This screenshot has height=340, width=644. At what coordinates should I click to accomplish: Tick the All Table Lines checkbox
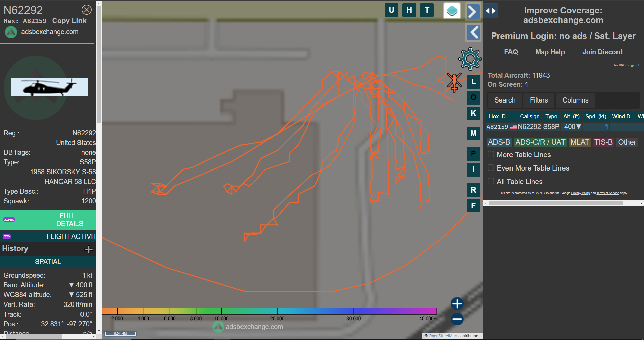click(x=491, y=181)
